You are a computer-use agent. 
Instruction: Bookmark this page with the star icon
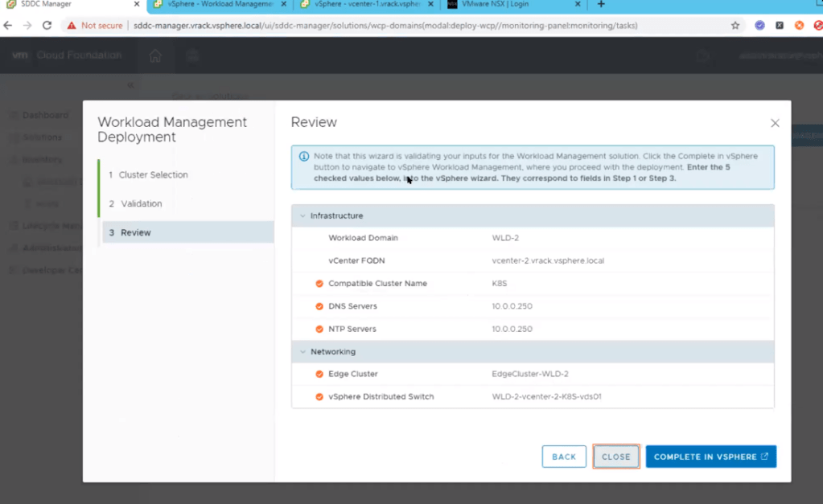click(735, 26)
